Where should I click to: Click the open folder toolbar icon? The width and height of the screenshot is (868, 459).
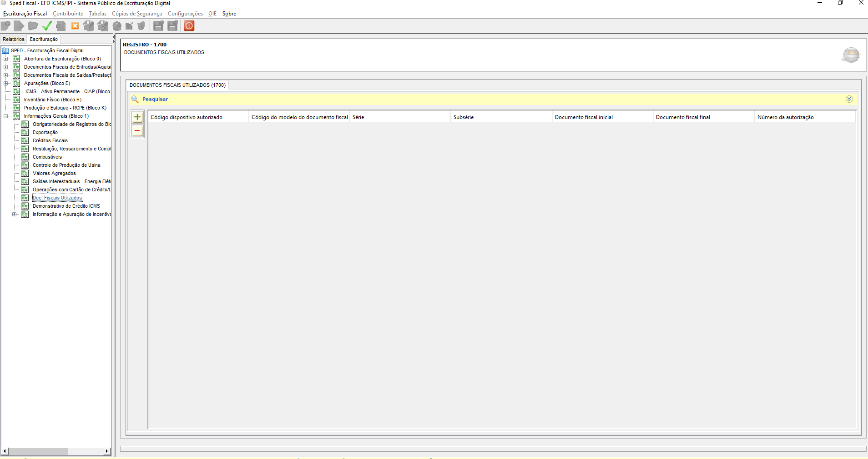(33, 26)
